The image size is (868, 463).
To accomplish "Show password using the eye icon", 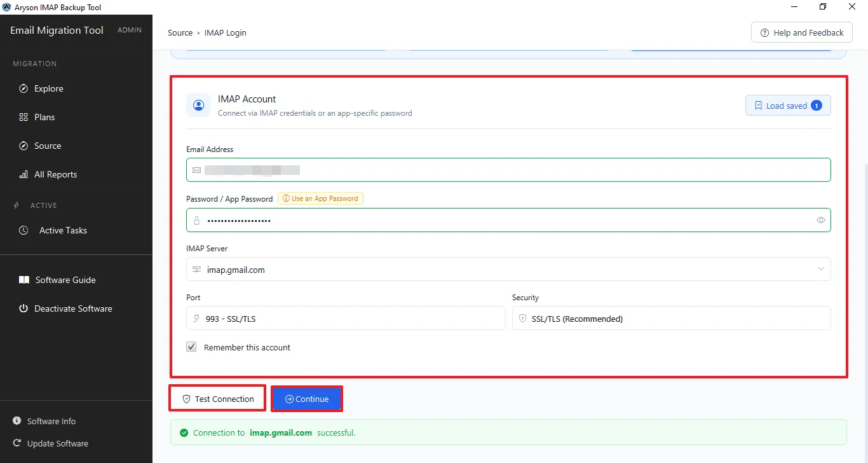I will click(x=821, y=220).
